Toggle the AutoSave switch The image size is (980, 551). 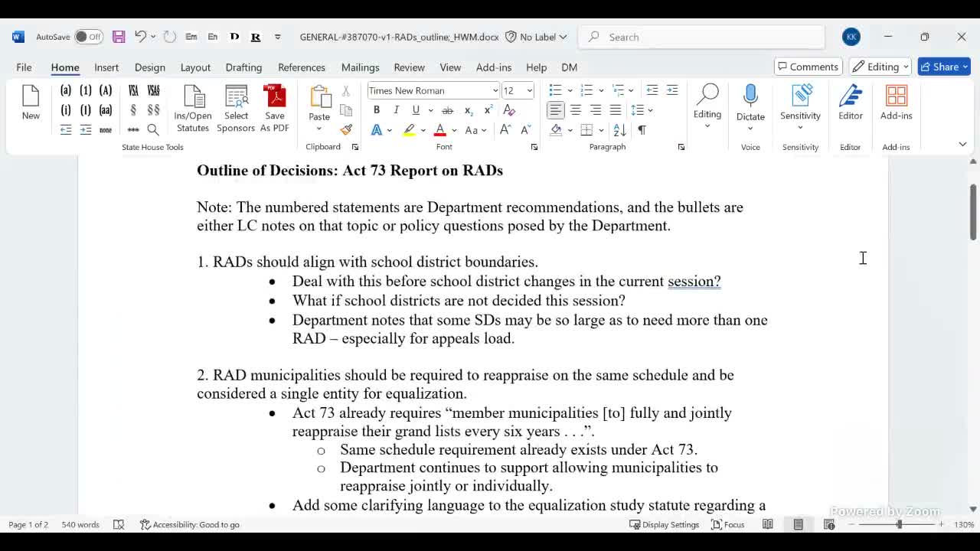pyautogui.click(x=89, y=37)
